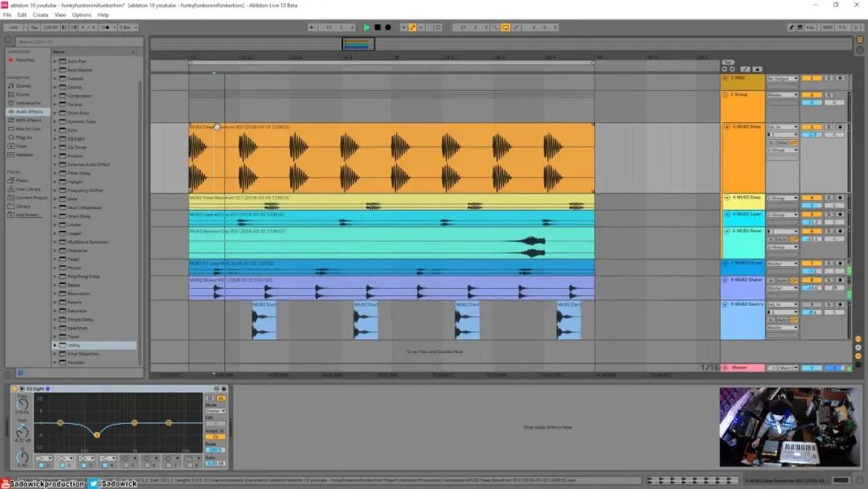Toggle the highlighted Loop switch in transport
Screen dimensions: 868x489
[x=506, y=27]
